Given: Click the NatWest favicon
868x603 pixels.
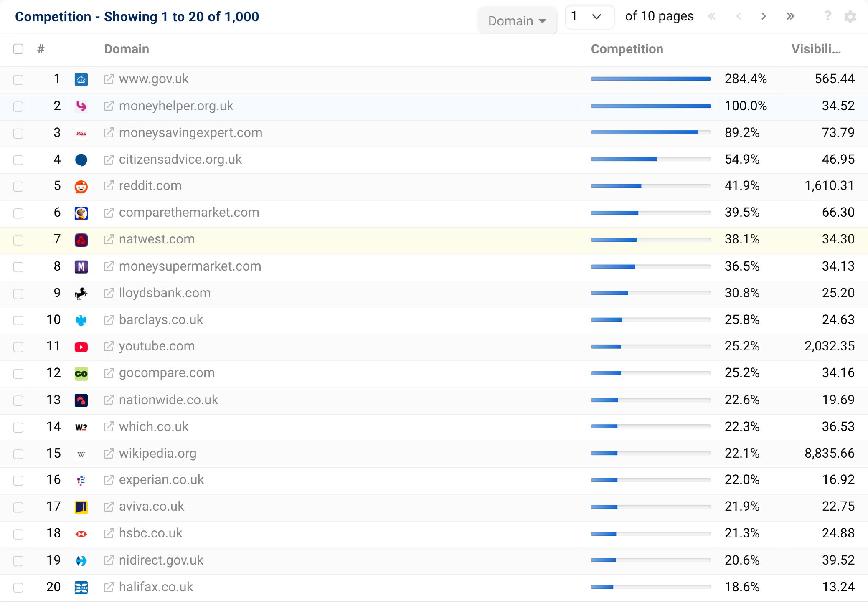Looking at the screenshot, I should (x=81, y=240).
